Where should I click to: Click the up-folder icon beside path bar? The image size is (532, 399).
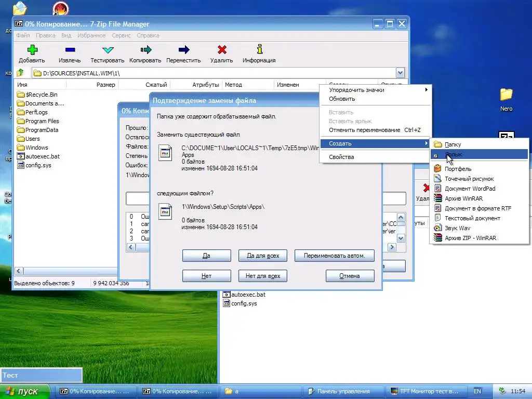coord(20,73)
